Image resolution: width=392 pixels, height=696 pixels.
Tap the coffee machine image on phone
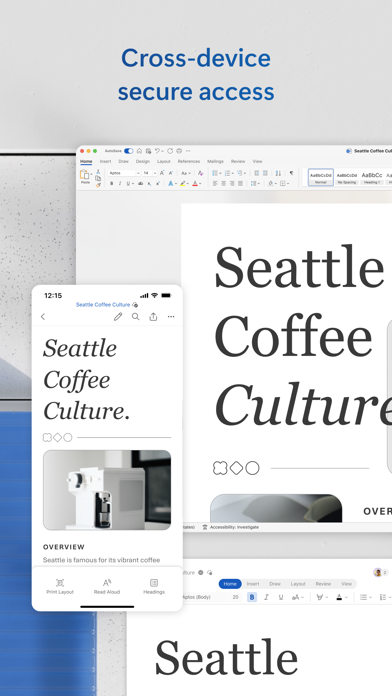click(x=107, y=490)
